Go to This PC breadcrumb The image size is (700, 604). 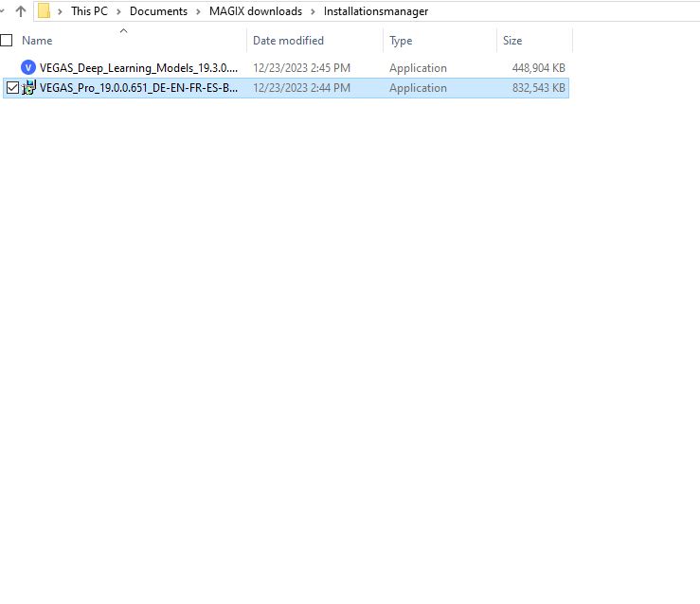tap(89, 11)
